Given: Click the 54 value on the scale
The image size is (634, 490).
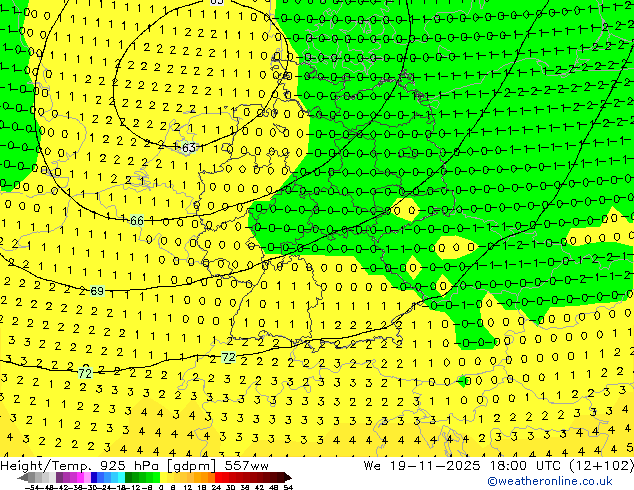Looking at the screenshot, I should 287,487.
